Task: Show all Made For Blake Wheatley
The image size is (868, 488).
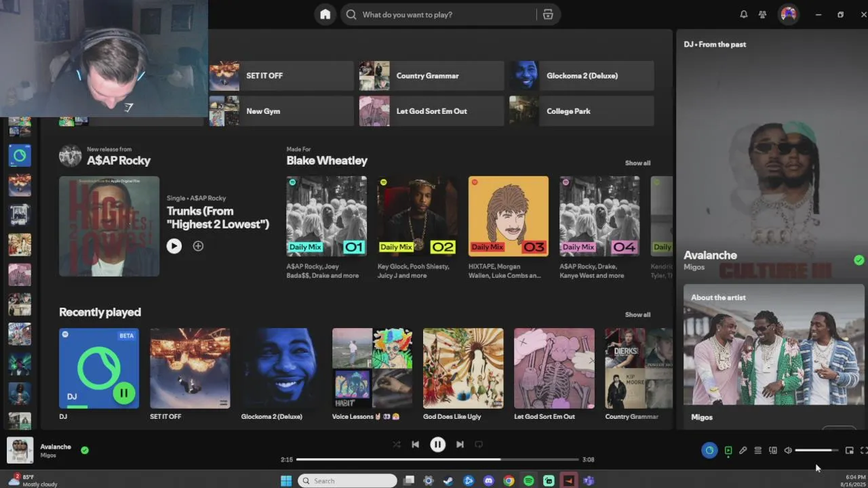Action: 637,163
